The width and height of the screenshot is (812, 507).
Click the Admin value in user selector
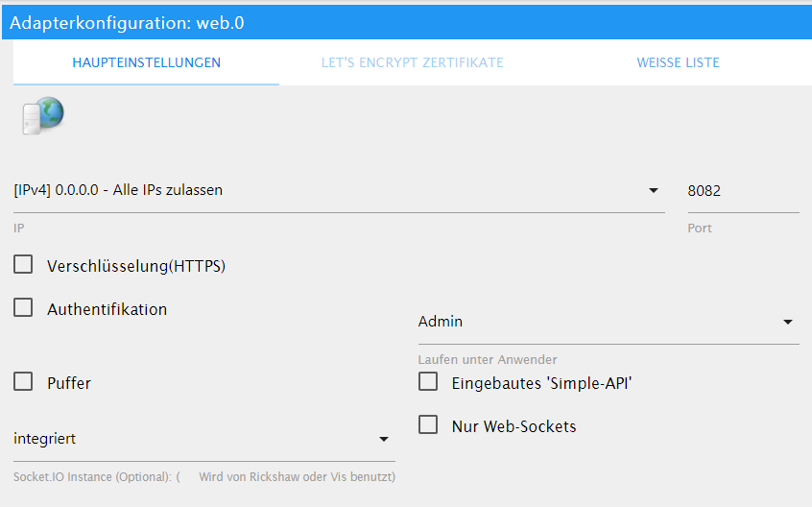pyautogui.click(x=441, y=322)
